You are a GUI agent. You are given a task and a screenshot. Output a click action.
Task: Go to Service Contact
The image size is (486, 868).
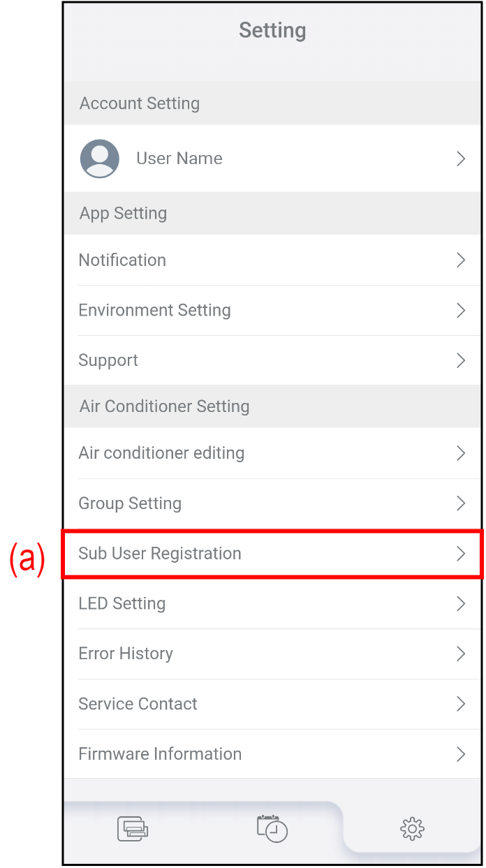tap(138, 704)
